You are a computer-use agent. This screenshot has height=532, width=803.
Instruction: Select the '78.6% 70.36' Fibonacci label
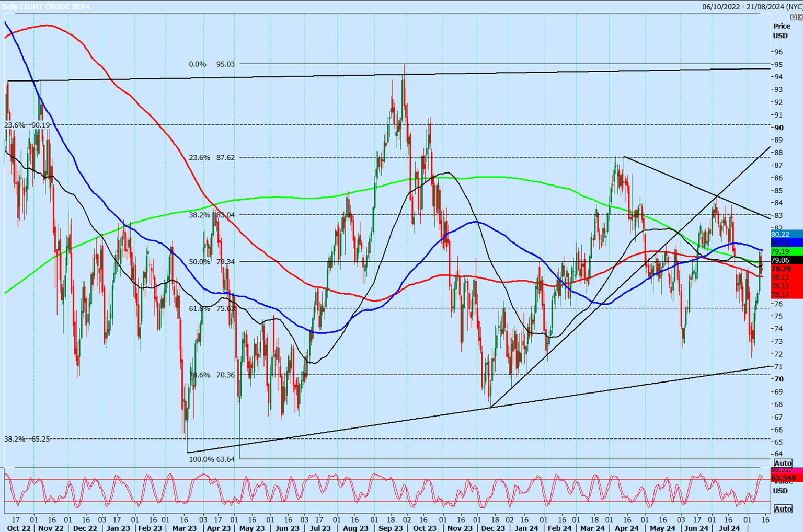click(x=212, y=375)
